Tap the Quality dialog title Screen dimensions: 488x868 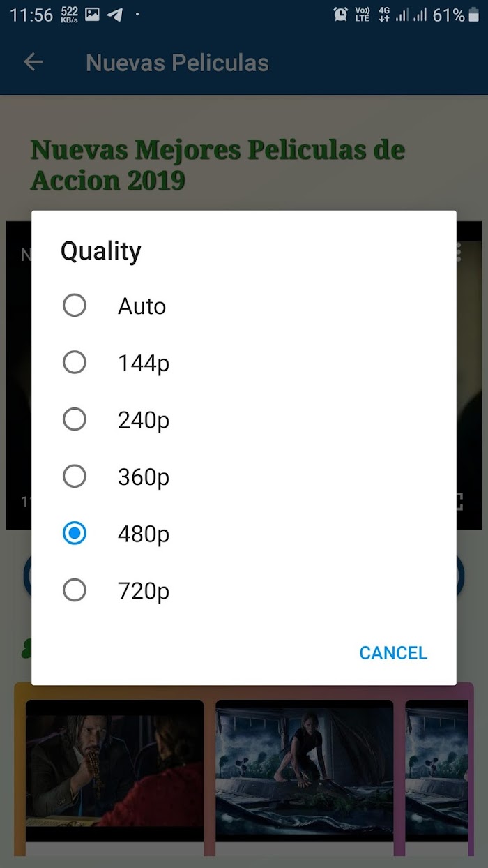pyautogui.click(x=101, y=251)
